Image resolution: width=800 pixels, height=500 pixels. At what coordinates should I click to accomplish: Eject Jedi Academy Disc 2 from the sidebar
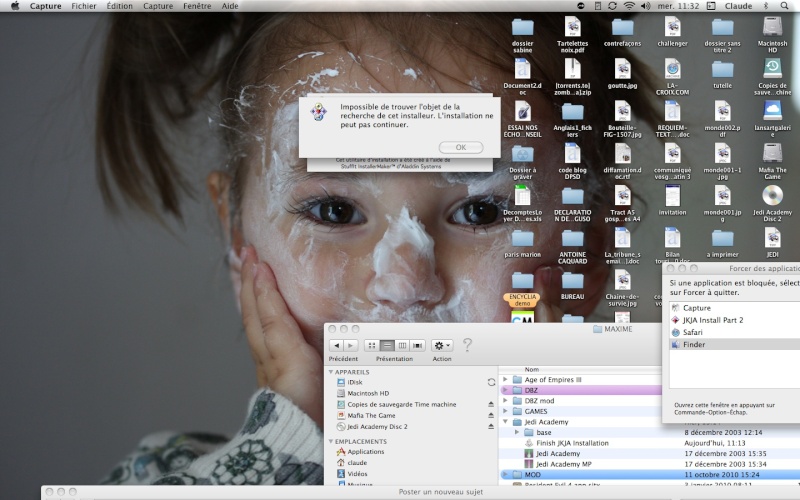tap(491, 427)
